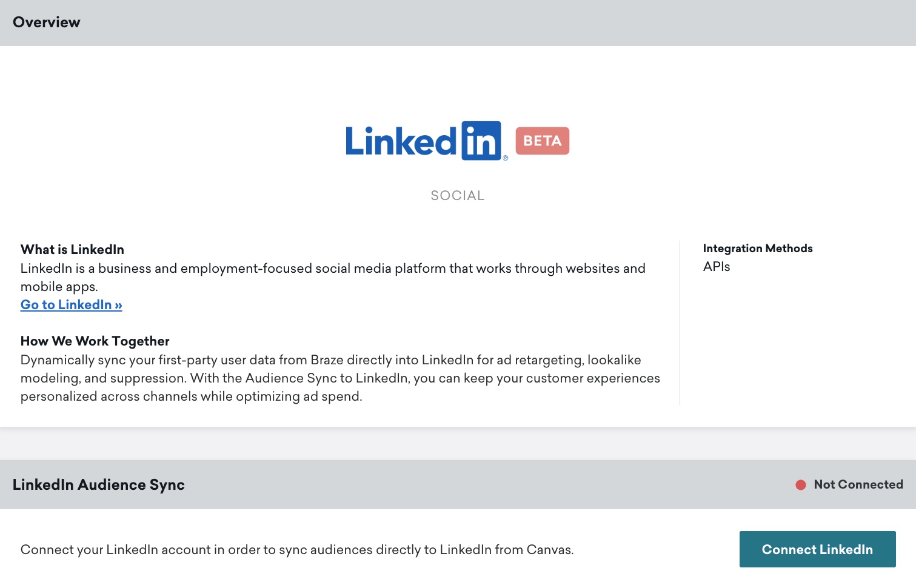The image size is (916, 588).
Task: Click the Integration Methods heading
Action: [757, 248]
